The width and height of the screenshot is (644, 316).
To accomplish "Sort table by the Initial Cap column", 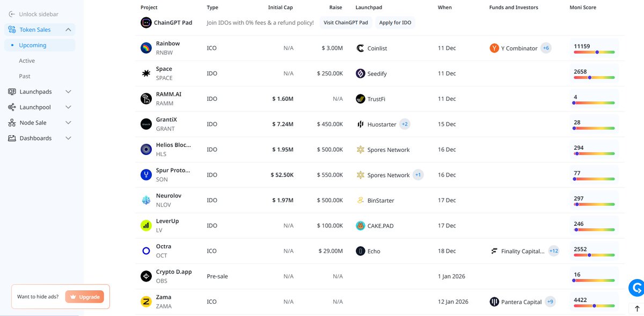I will pyautogui.click(x=281, y=8).
